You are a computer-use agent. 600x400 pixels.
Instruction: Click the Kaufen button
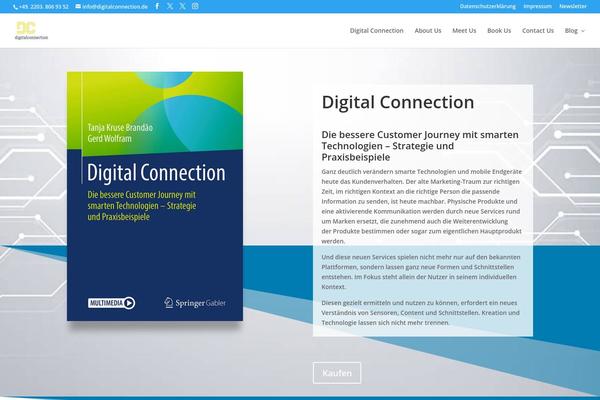point(337,373)
